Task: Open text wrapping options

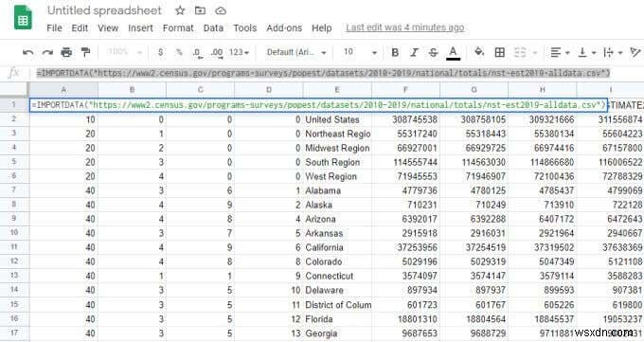Action: 613,53
